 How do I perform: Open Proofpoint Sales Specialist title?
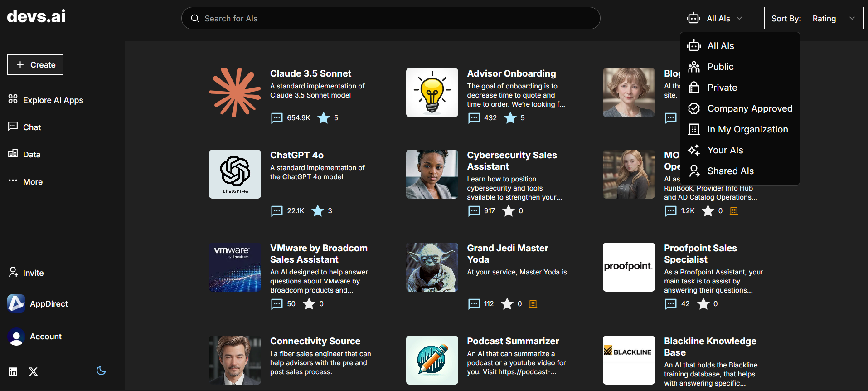pyautogui.click(x=700, y=254)
